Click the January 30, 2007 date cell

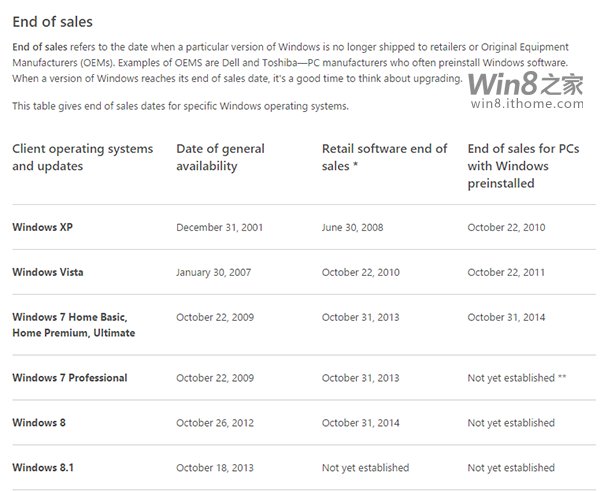pyautogui.click(x=214, y=272)
